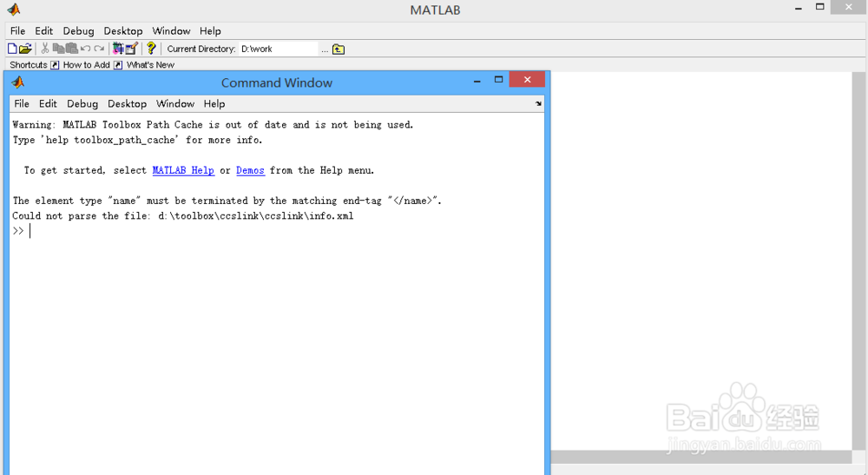Click the main MATLAB vertical scrollbar
Image resolution: width=868 pixels, height=475 pixels.
858,261
